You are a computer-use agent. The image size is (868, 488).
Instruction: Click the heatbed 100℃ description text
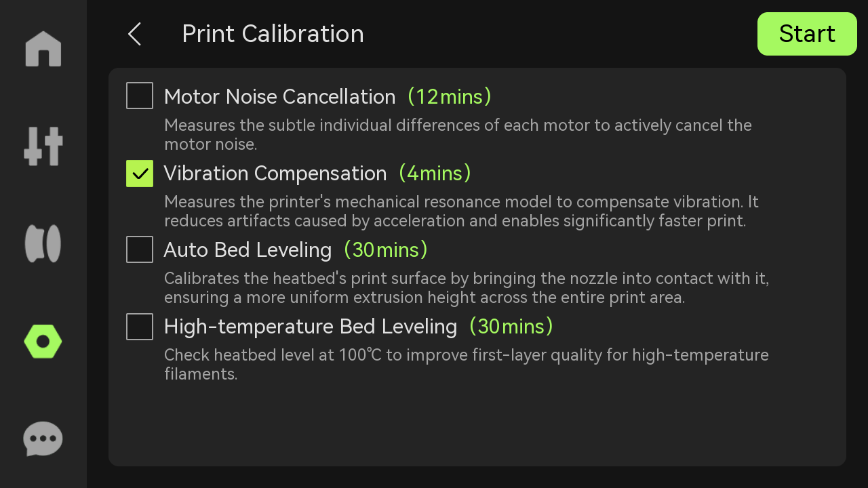click(x=467, y=365)
